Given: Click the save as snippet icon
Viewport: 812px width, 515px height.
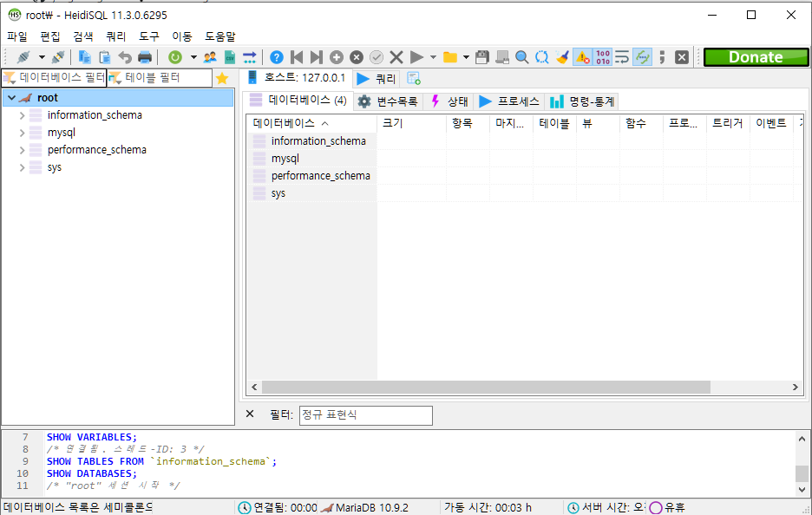Looking at the screenshot, I should click(x=501, y=57).
